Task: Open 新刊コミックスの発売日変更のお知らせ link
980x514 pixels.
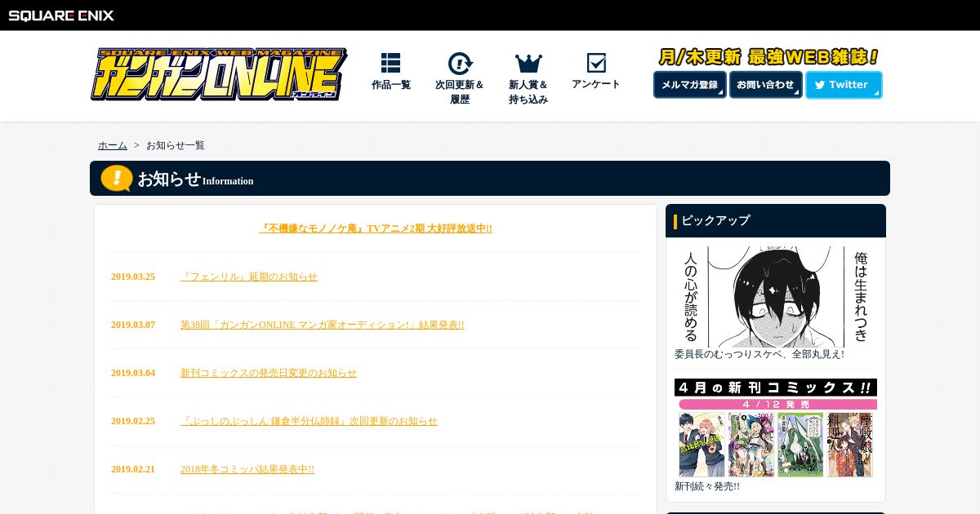Action: (269, 373)
